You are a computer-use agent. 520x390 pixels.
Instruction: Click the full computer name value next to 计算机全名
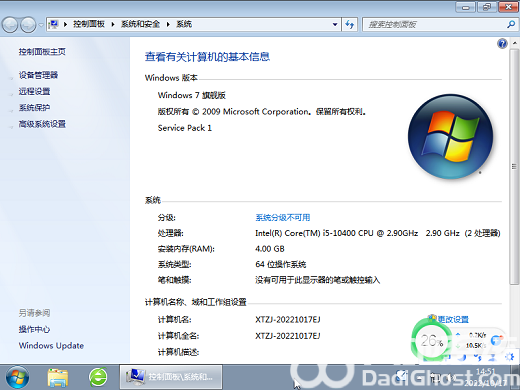point(288,336)
